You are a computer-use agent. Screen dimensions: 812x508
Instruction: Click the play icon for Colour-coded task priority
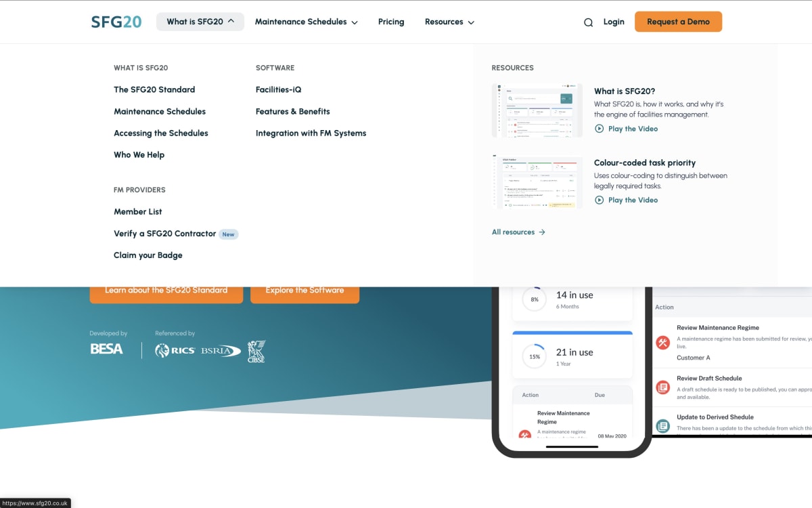point(600,200)
